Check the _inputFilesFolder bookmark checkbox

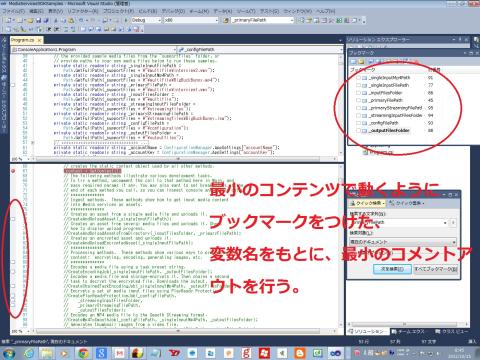(x=358, y=93)
